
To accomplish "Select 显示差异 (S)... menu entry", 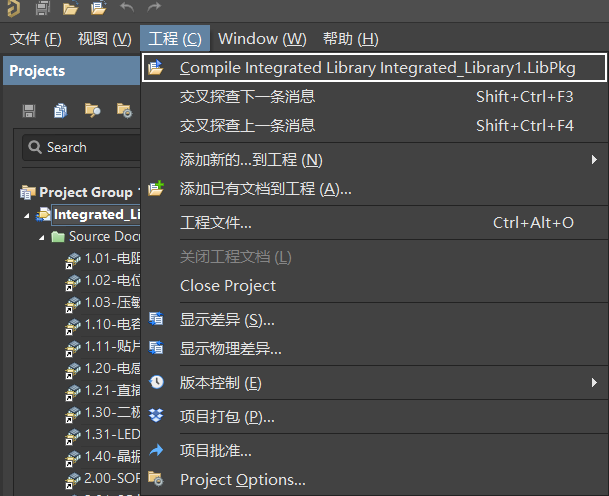I will click(x=374, y=320).
